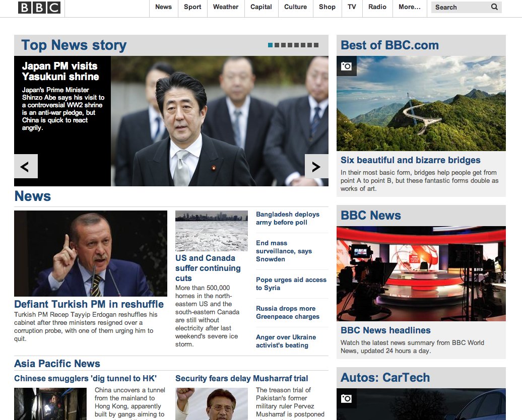Click the Musharraf photo thumbnail
The height and width of the screenshot is (420, 522).
pyautogui.click(x=212, y=404)
